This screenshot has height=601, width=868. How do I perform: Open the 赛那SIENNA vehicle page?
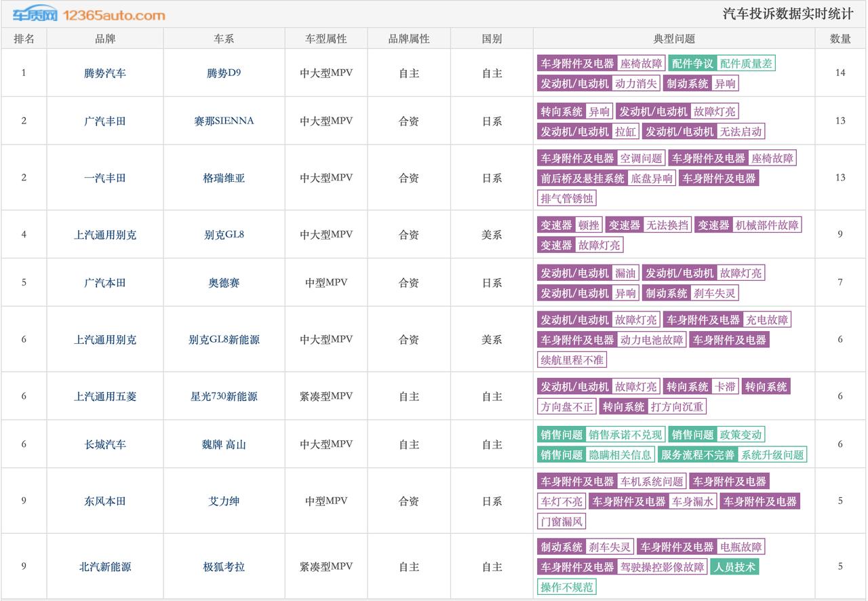point(224,120)
